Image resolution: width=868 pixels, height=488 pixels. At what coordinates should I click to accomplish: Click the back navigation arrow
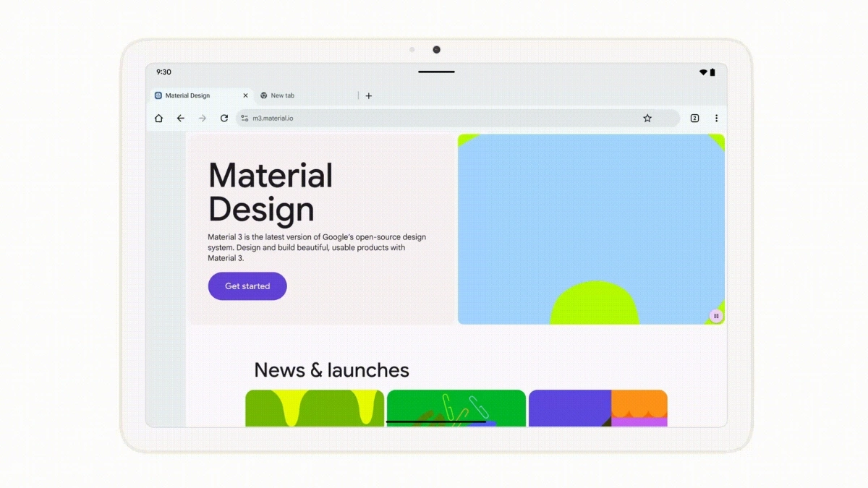coord(181,118)
